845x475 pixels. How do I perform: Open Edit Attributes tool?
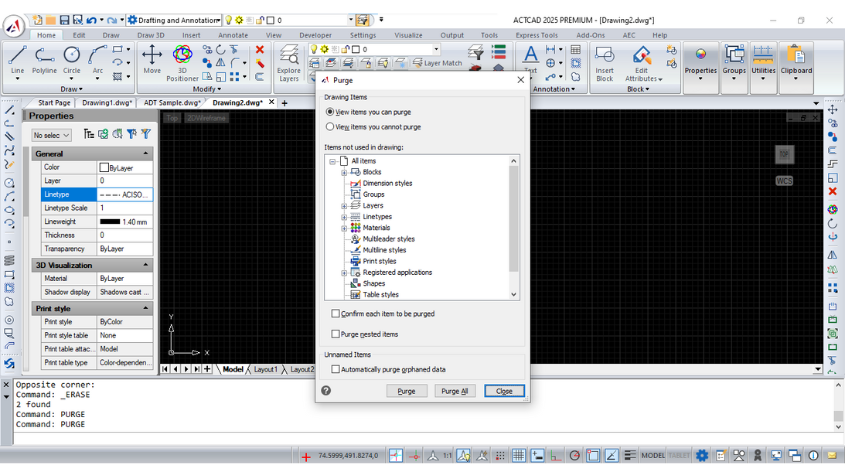(642, 63)
